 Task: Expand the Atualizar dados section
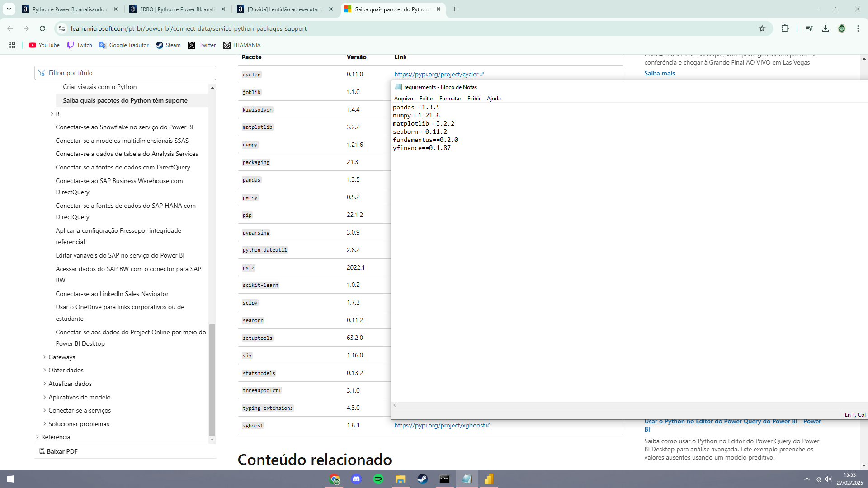pos(45,384)
